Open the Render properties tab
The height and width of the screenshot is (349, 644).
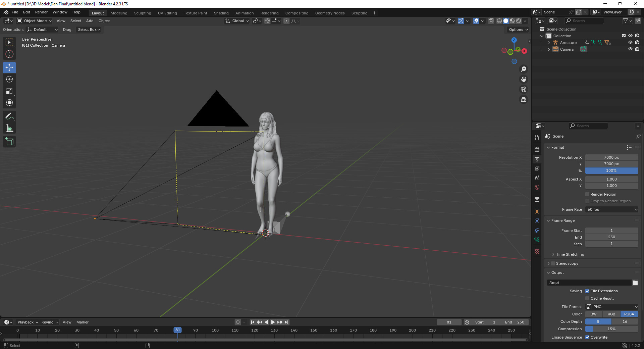[x=537, y=150]
